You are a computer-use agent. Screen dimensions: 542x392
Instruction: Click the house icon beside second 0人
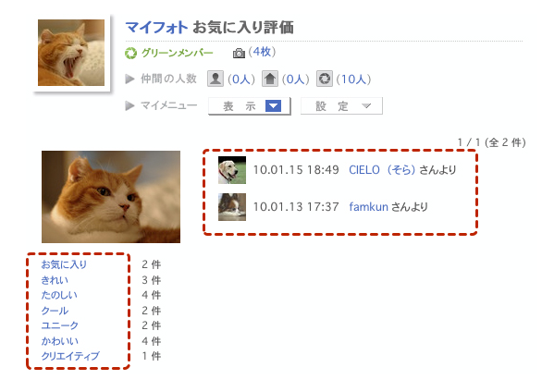coord(270,79)
